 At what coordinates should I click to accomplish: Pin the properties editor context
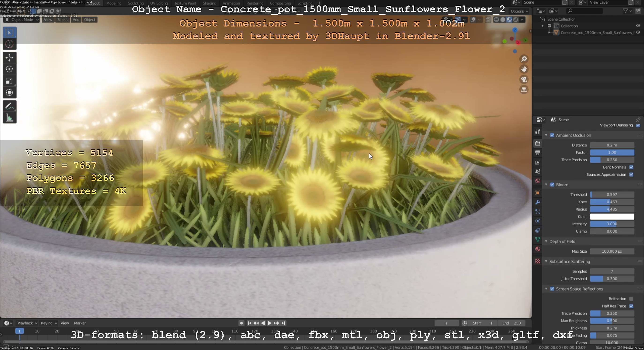[x=638, y=120]
